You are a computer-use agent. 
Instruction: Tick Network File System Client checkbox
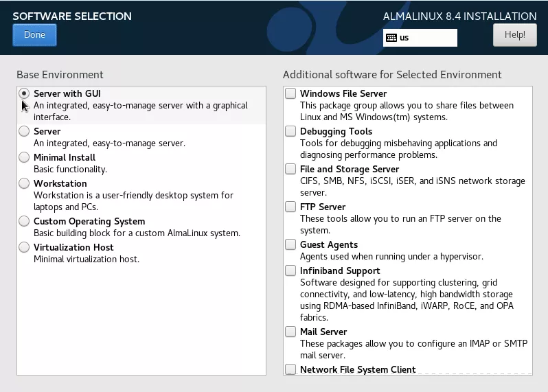tap(290, 369)
